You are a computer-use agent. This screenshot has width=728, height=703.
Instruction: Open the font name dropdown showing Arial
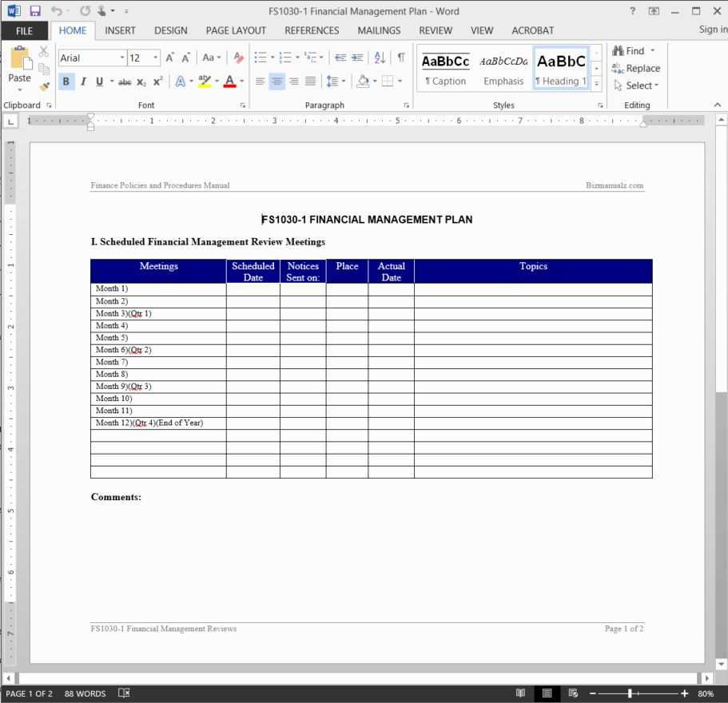point(122,58)
